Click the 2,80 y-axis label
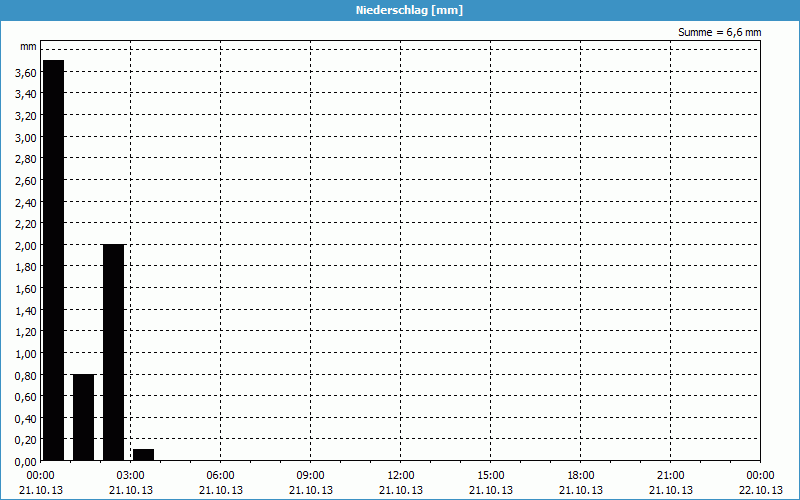Screen dimensions: 800x500 pyautogui.click(x=26, y=159)
